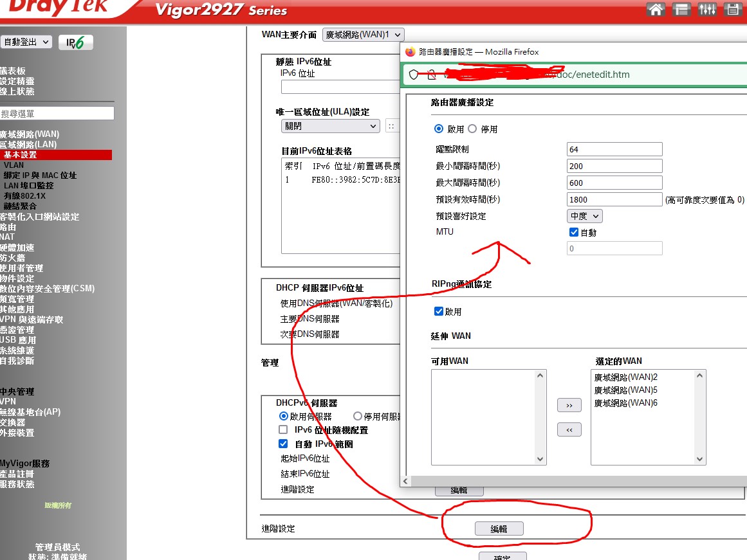Select the 停用 radio for router advertisement
Image resolution: width=747 pixels, height=560 pixels.
pos(472,129)
